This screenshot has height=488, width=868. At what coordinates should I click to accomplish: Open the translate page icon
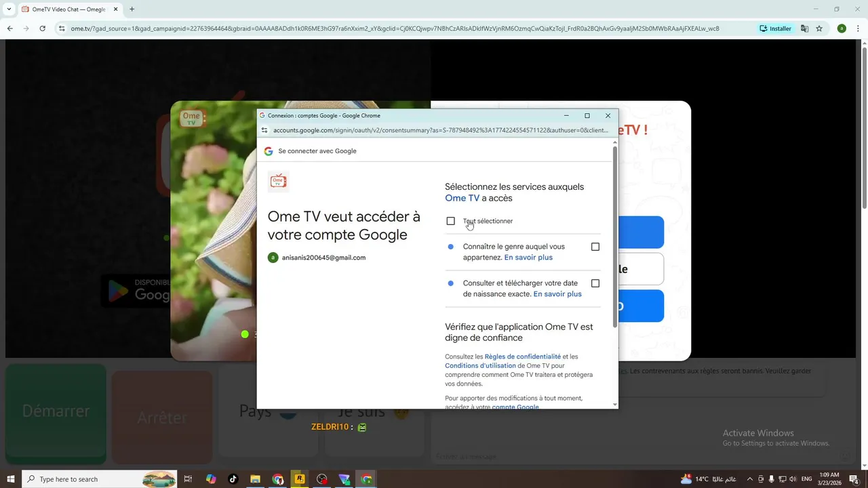pyautogui.click(x=804, y=28)
